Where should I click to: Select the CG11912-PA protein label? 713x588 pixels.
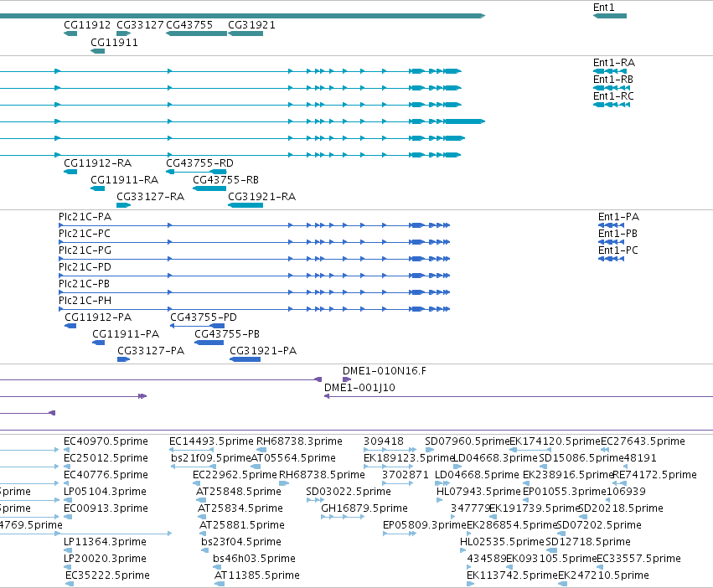click(x=98, y=317)
